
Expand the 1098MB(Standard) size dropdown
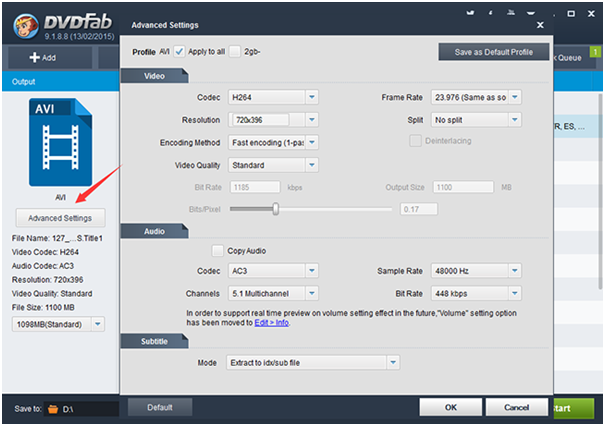tap(98, 324)
